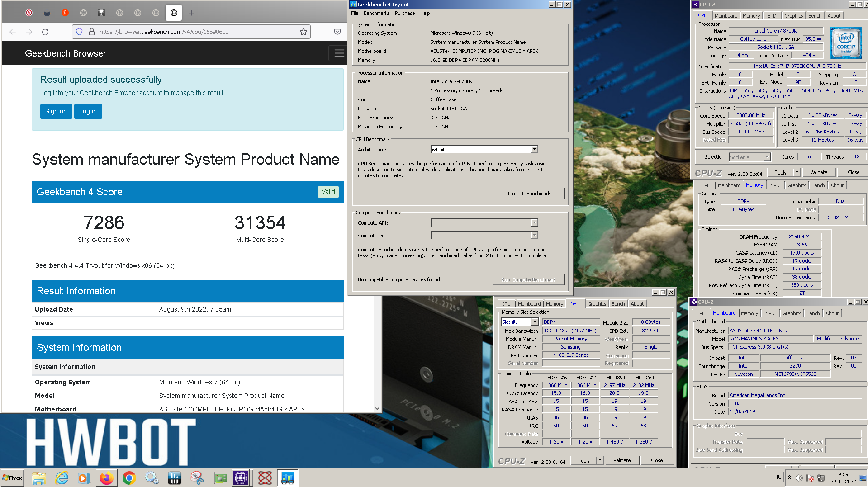Viewport: 868px width, 487px height.
Task: Click the browser address bar URL
Action: [164, 32]
